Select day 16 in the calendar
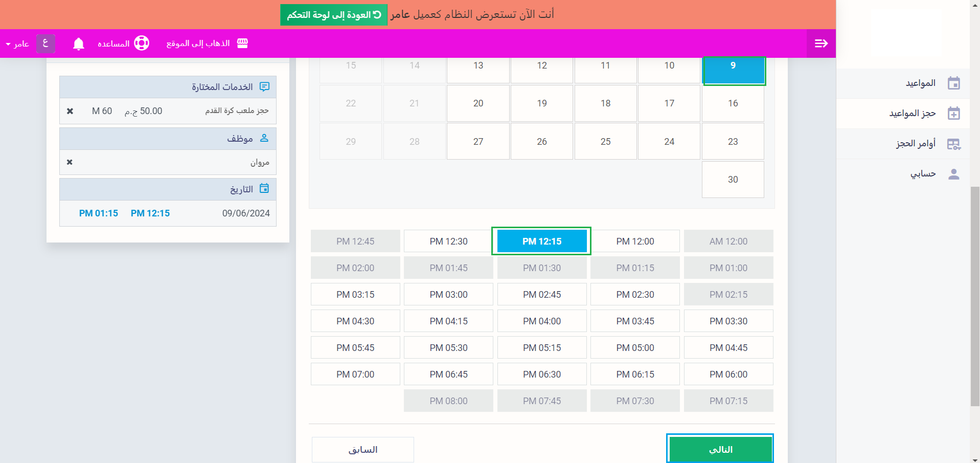Viewport: 980px width, 463px height. pos(733,103)
